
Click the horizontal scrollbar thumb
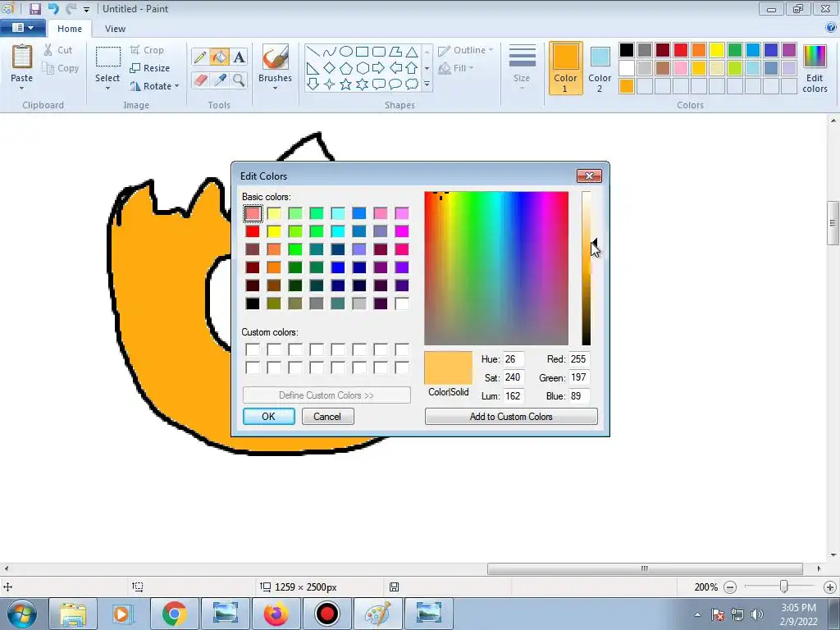(645, 568)
